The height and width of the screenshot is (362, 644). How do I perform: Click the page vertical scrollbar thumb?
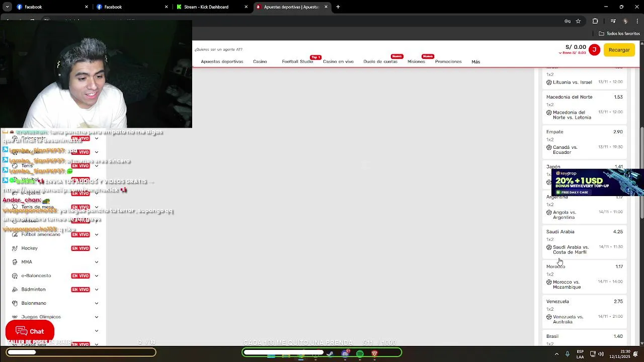(642, 173)
